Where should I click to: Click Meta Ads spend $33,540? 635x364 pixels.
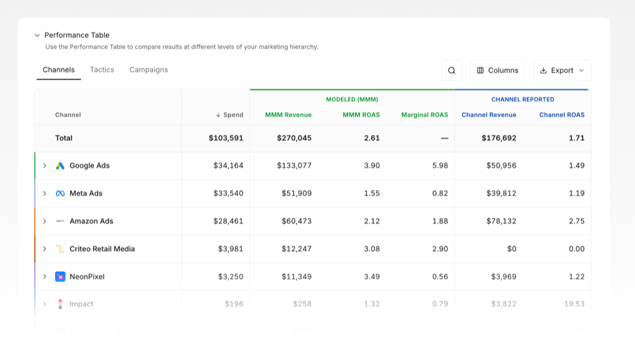229,193
